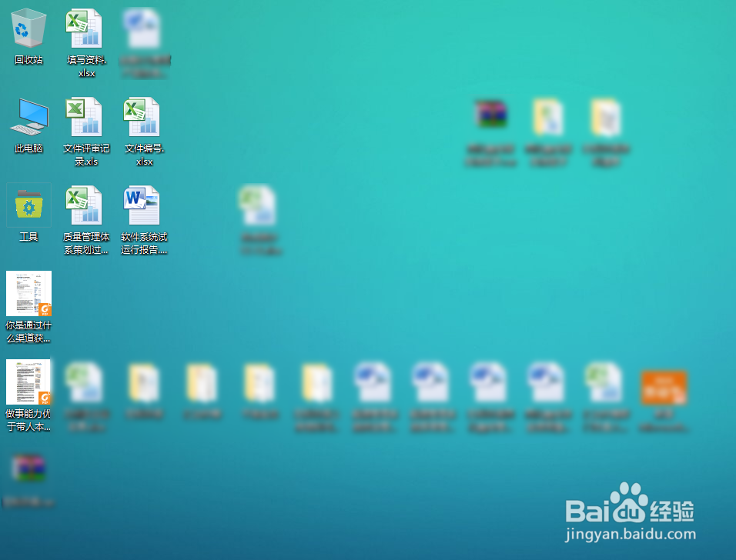Select the 质量管理体系策划过... Excel file
This screenshot has height=560, width=736.
(x=85, y=205)
